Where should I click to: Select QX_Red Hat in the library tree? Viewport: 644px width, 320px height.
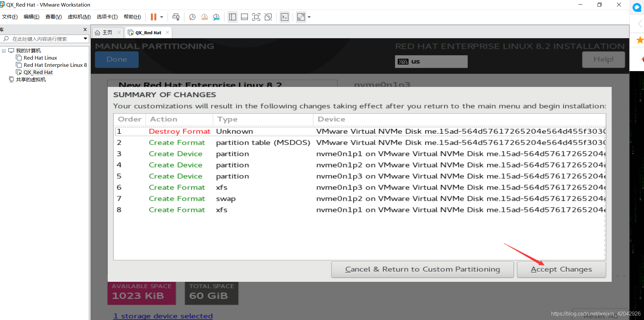pos(38,72)
